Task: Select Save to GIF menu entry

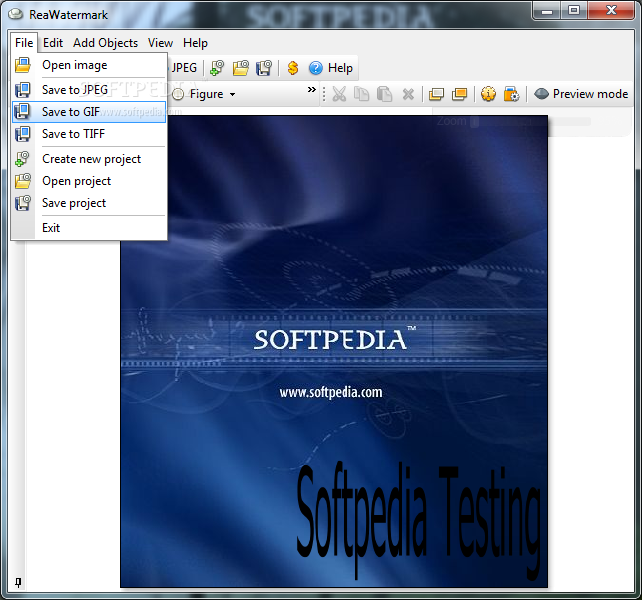Action: pos(89,112)
